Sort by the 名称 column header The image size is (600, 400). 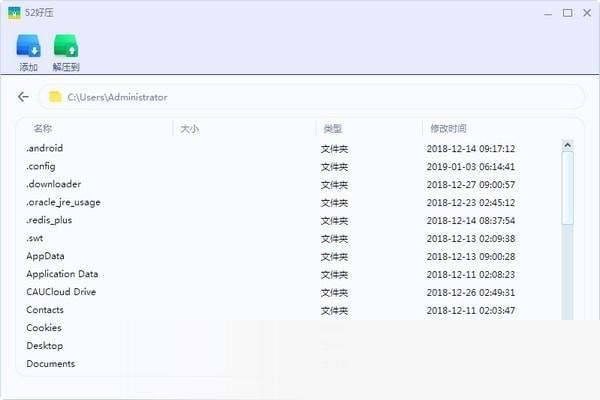(42, 129)
